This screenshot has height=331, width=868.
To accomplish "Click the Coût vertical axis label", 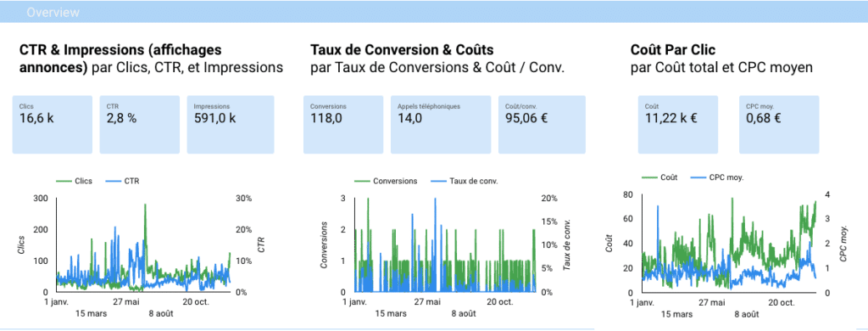I will (x=609, y=244).
